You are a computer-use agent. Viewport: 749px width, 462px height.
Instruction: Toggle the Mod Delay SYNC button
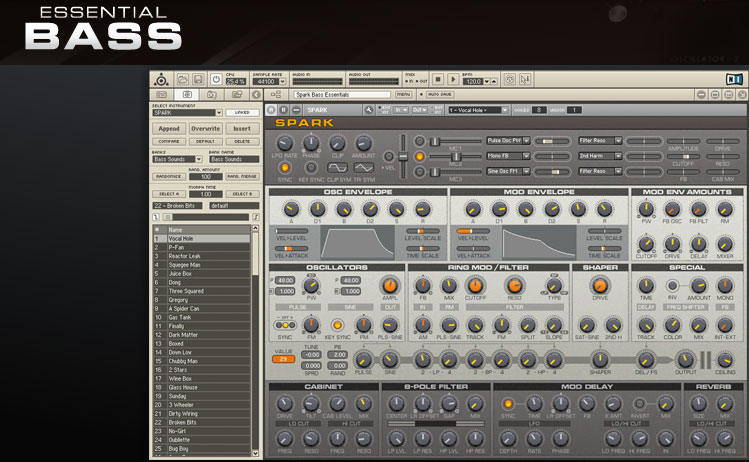click(508, 404)
